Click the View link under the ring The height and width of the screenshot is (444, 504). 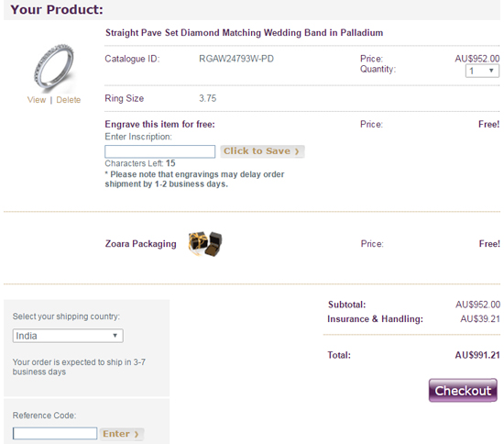(x=37, y=100)
